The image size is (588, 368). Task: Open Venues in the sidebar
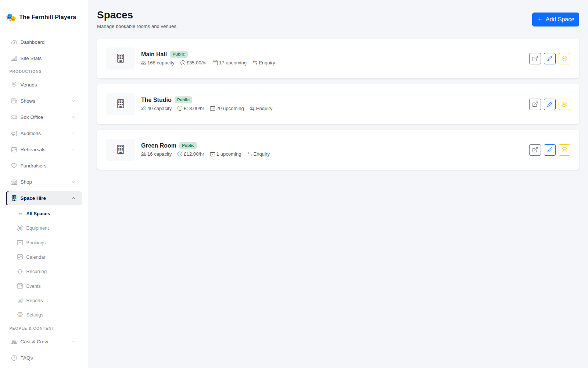click(x=44, y=85)
